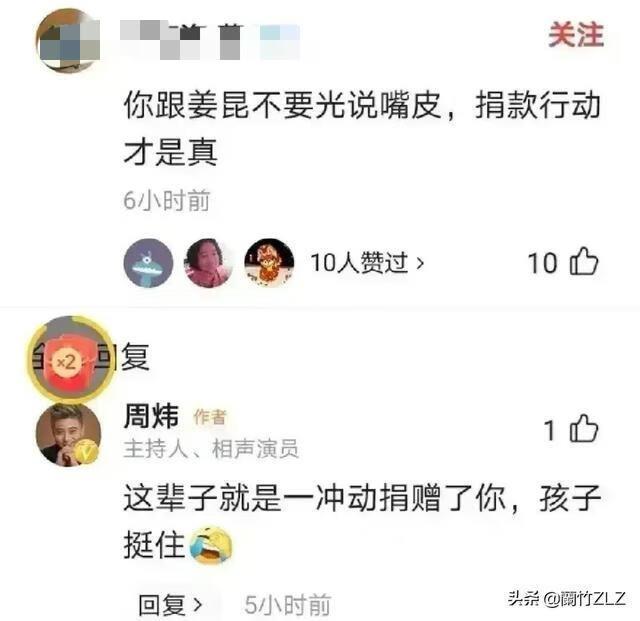Follow the commenter via 关注
This screenshot has height=621, width=640.
[x=576, y=35]
